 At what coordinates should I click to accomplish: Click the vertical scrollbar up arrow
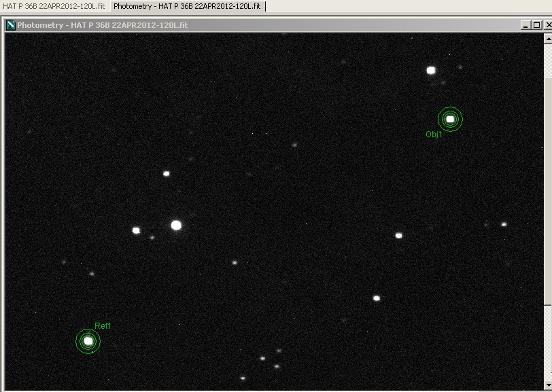coord(547,38)
